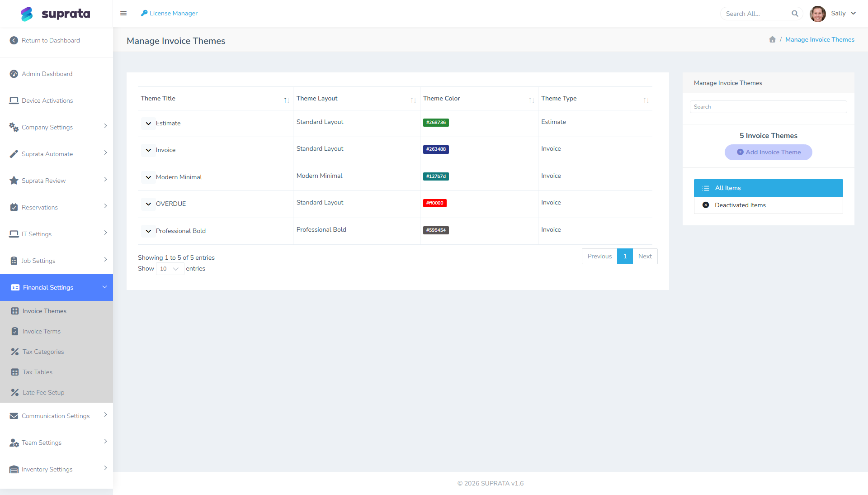
Task: Expand the Company Settings submenu chevron
Action: coord(105,126)
